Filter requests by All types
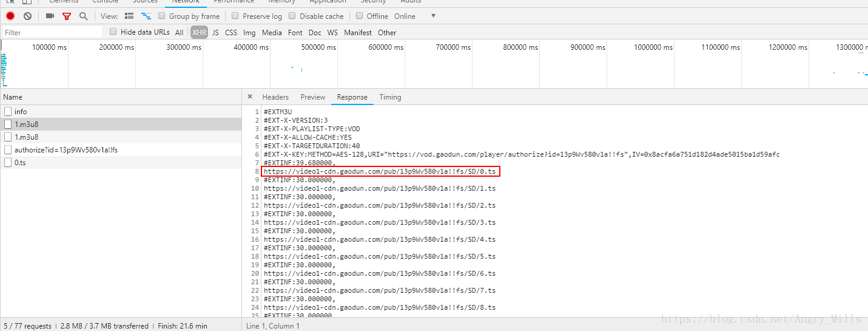The width and height of the screenshot is (868, 331). [179, 33]
